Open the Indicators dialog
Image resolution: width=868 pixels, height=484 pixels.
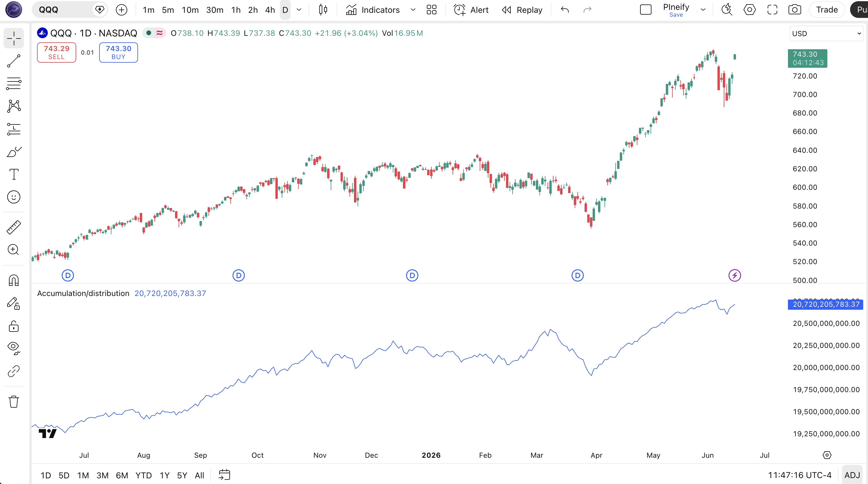373,10
